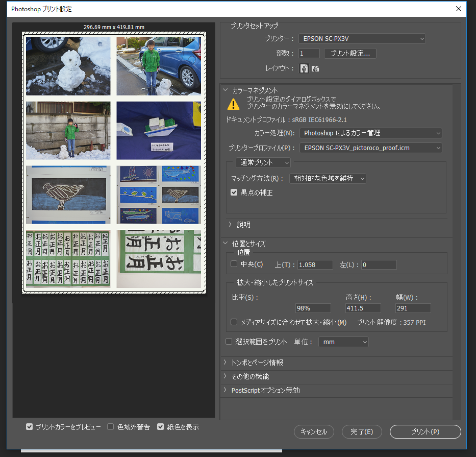The width and height of the screenshot is (476, 457).
Task: Click the blue boat model photo in preview
Action: 159,130
